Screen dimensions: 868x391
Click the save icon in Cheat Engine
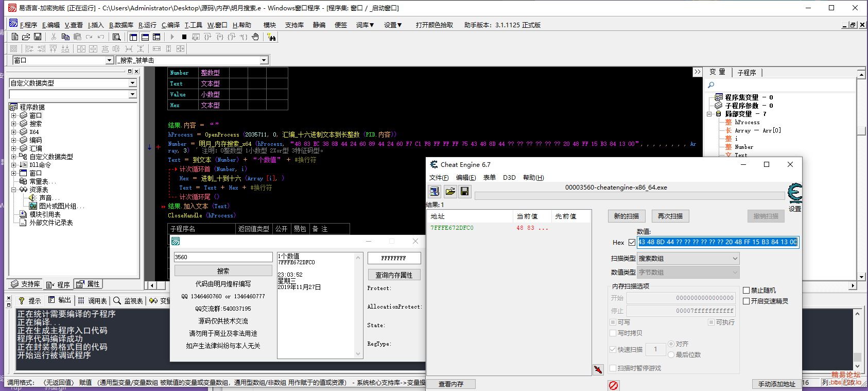point(464,192)
